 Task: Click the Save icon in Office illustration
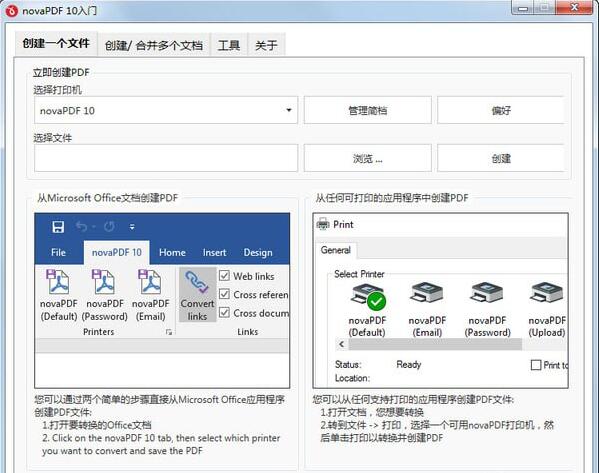(58, 227)
